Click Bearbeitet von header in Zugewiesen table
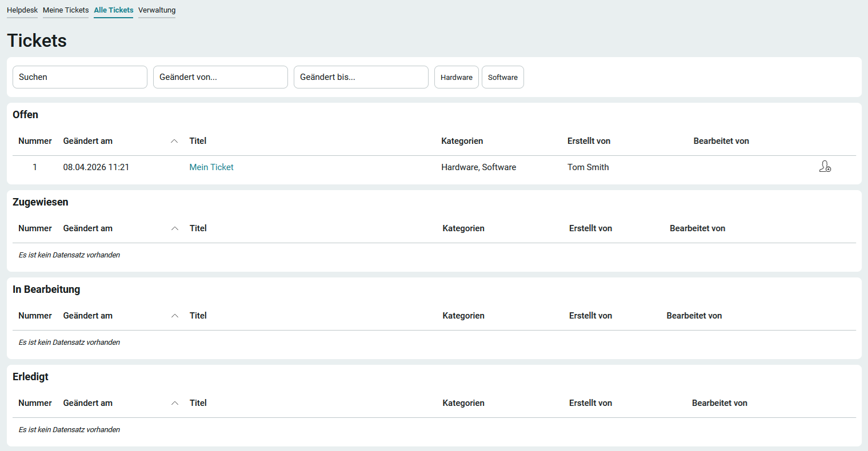Screen dimensions: 868x451 pyautogui.click(x=698, y=228)
